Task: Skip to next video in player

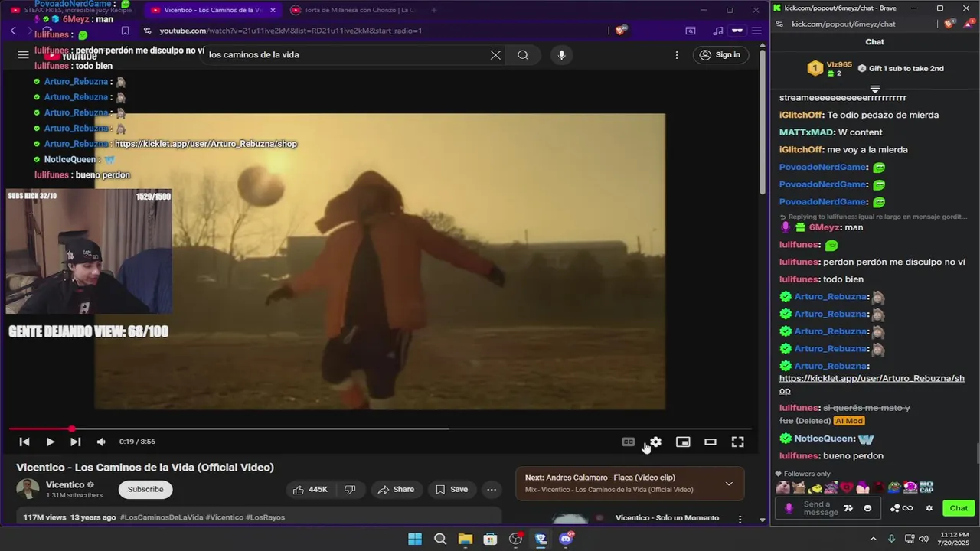Action: coord(75,442)
